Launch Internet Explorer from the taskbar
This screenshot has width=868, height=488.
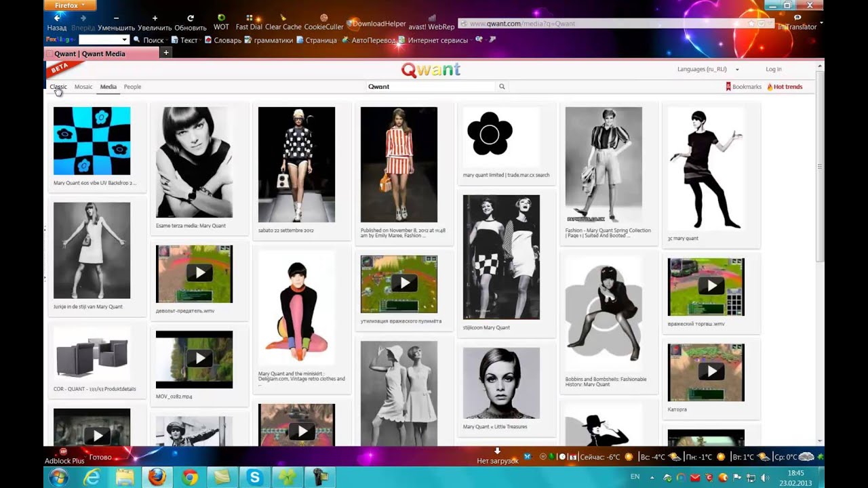[x=91, y=477]
